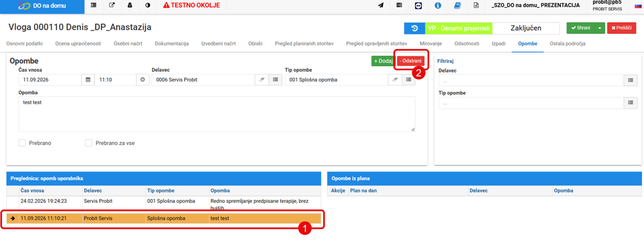Clear the Delavec field with eraser icon

(x=262, y=80)
